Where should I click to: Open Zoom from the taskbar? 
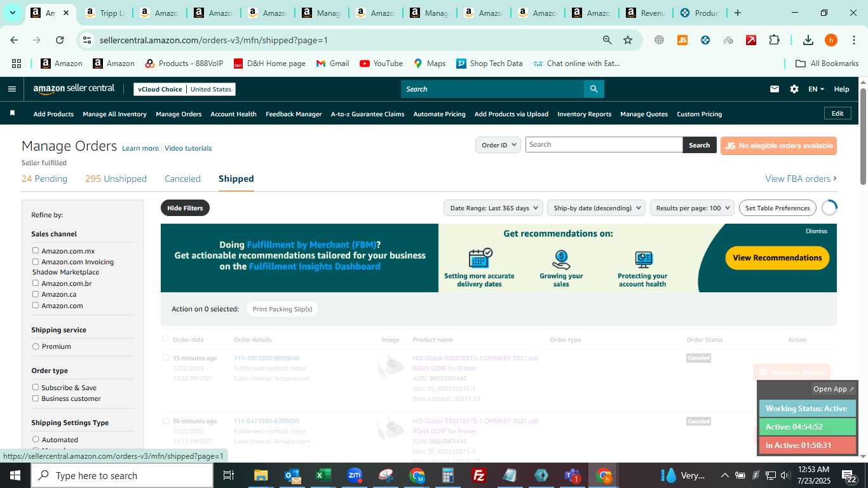pos(355,475)
